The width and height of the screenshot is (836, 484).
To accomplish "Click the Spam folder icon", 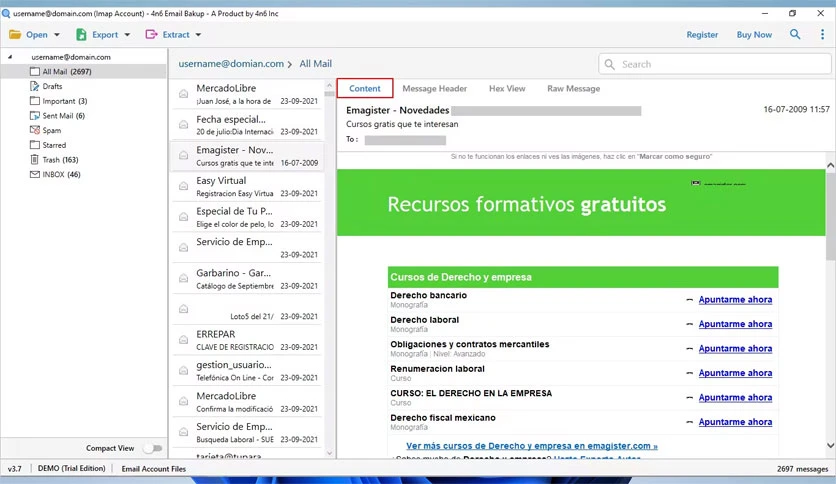I will (35, 130).
